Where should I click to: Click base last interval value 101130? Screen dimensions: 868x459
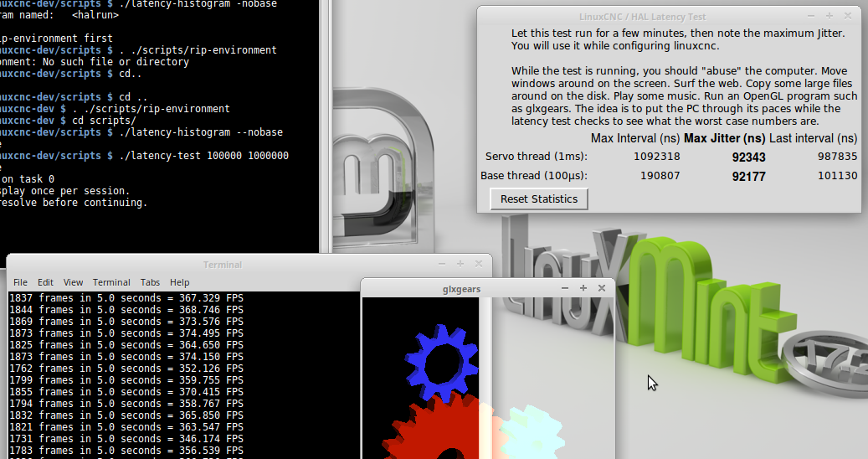[x=837, y=176]
